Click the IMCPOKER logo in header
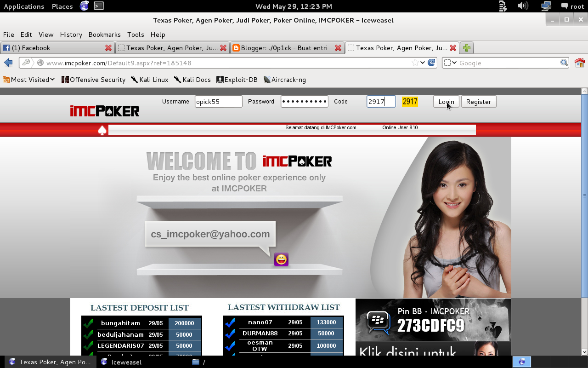The width and height of the screenshot is (588, 368). click(105, 111)
